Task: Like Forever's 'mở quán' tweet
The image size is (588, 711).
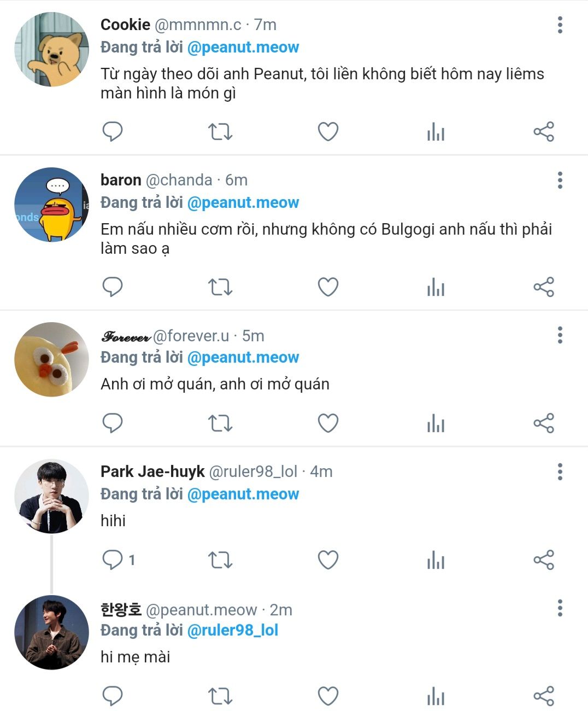Action: pos(328,423)
